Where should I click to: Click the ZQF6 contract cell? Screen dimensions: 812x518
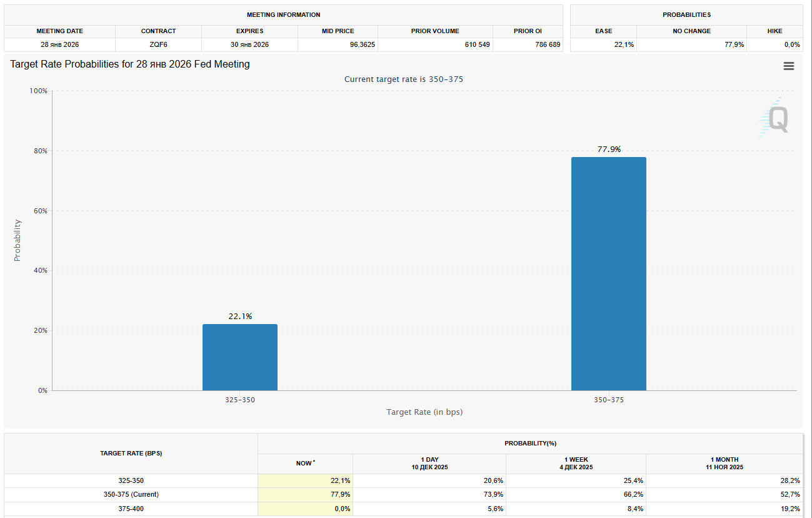coord(158,44)
